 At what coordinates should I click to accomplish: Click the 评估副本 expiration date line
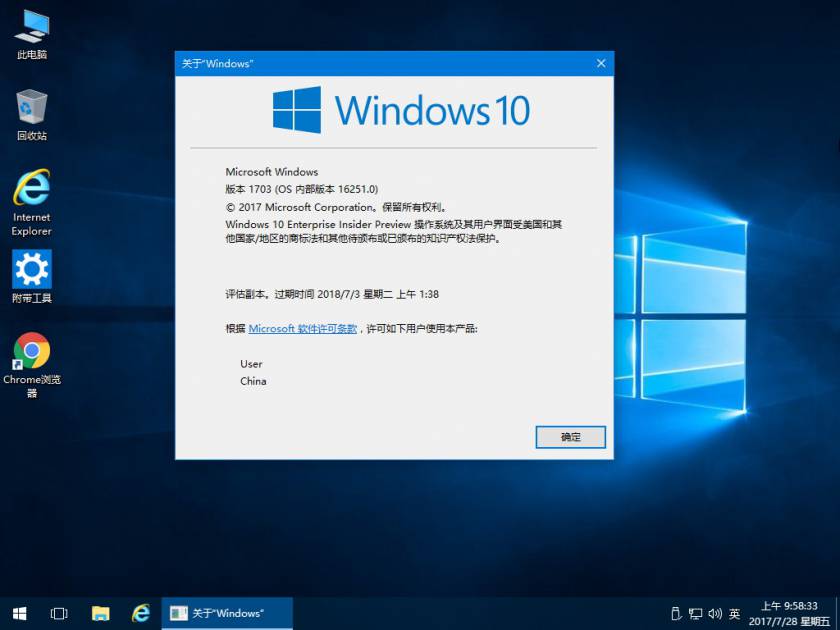tap(332, 294)
